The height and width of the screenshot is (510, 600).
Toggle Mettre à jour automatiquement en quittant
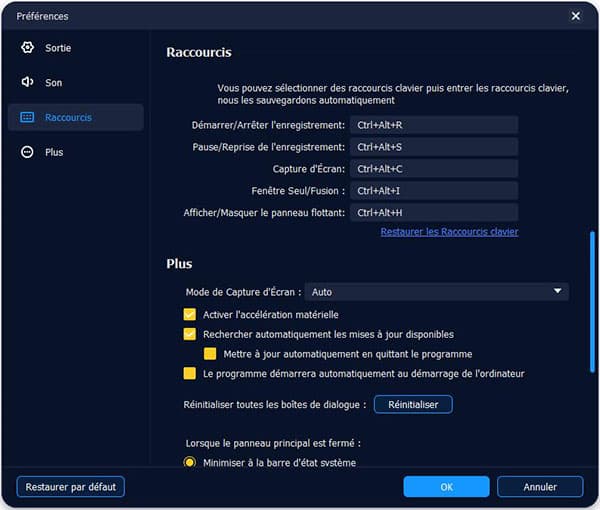pos(210,354)
